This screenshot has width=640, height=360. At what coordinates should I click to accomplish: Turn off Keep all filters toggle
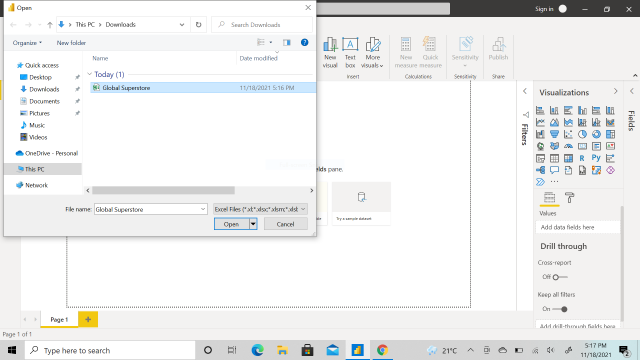pos(560,309)
